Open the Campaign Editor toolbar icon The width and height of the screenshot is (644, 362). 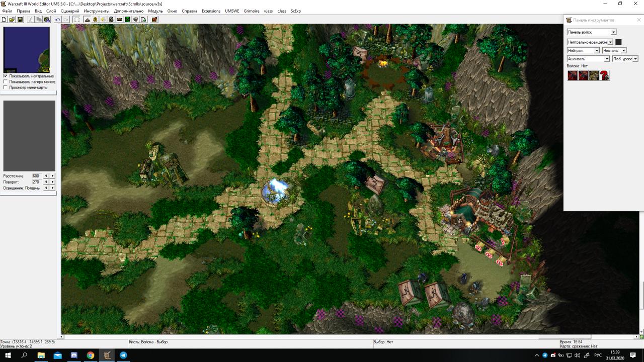coord(119,20)
